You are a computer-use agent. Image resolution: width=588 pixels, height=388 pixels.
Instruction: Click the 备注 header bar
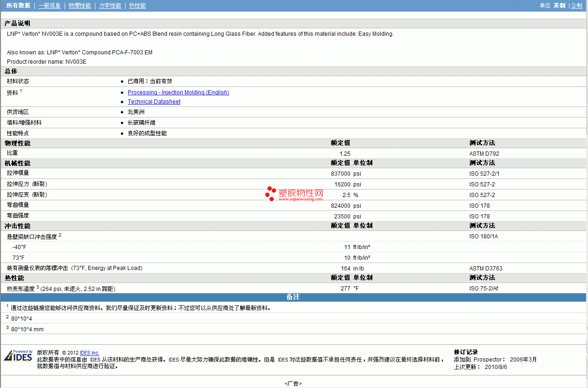tap(293, 297)
